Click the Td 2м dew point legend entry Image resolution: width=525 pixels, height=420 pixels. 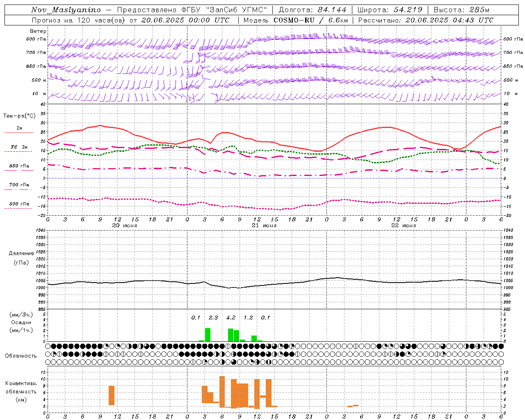[x=19, y=147]
